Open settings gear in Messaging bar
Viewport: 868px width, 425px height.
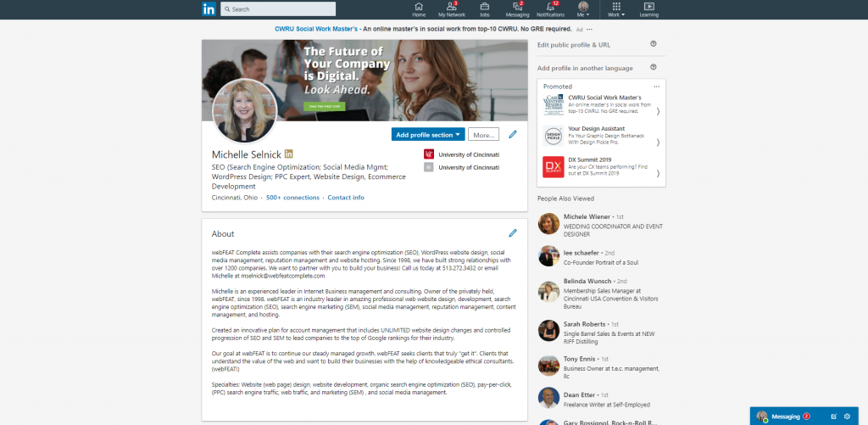pyautogui.click(x=847, y=417)
